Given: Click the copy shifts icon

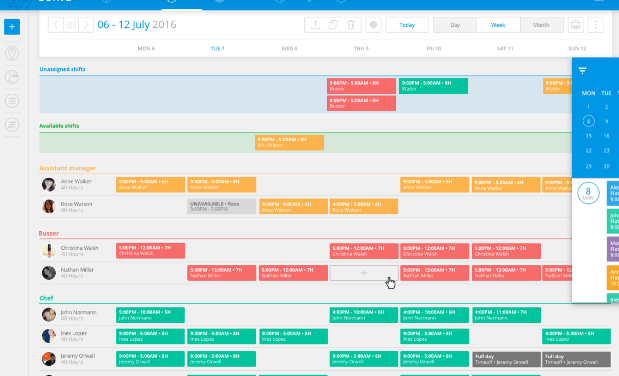Looking at the screenshot, I should coord(333,25).
